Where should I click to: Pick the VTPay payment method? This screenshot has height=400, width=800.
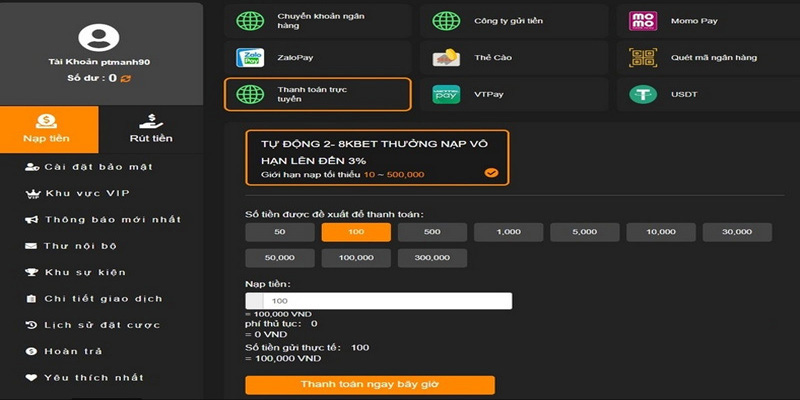coord(446,95)
